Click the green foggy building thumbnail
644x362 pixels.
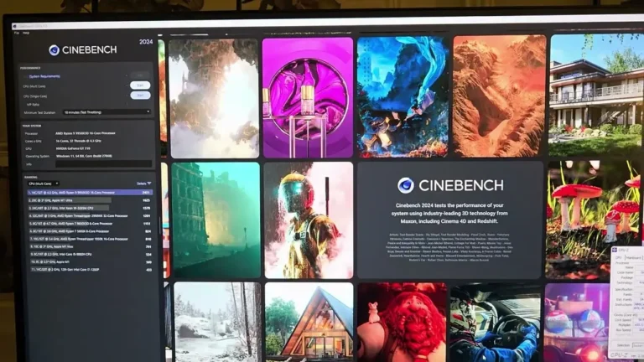coord(216,220)
